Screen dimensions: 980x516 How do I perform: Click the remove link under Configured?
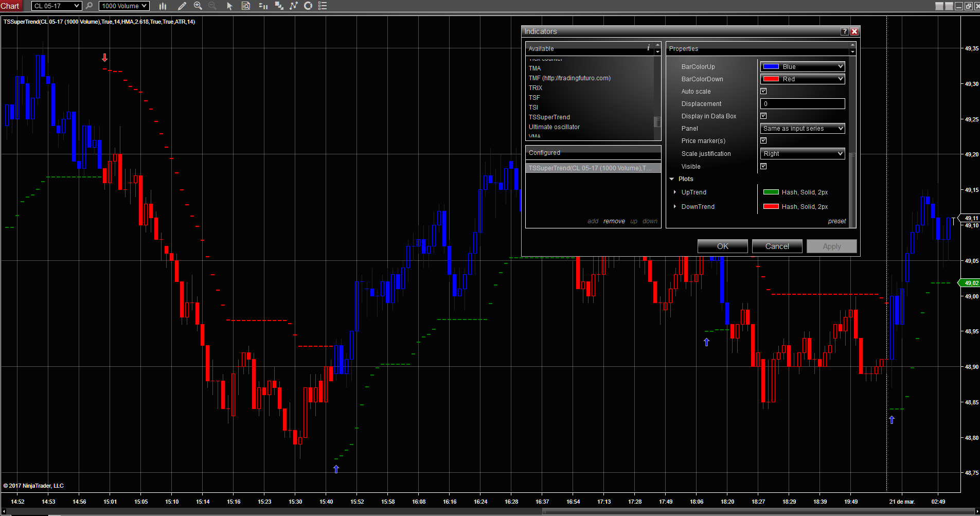click(x=614, y=221)
